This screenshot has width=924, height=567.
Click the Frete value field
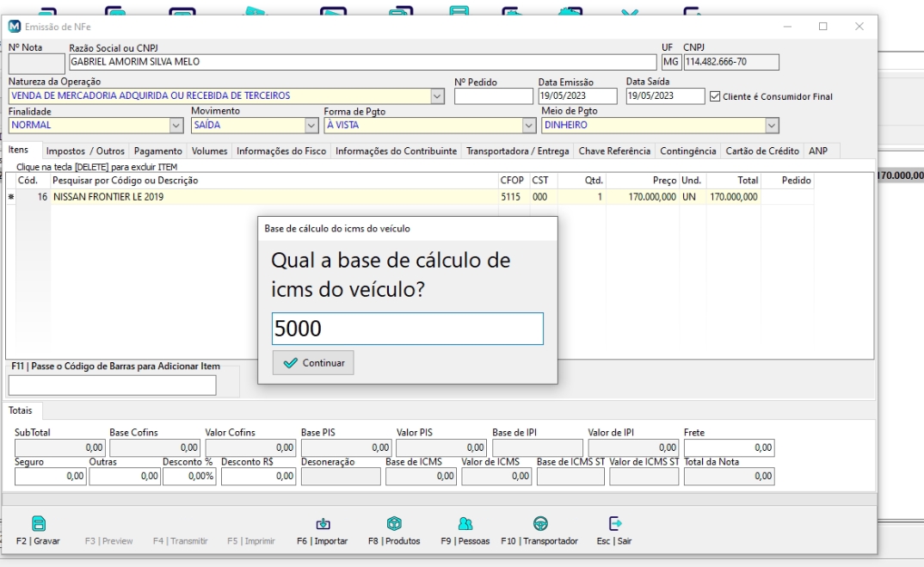point(728,448)
